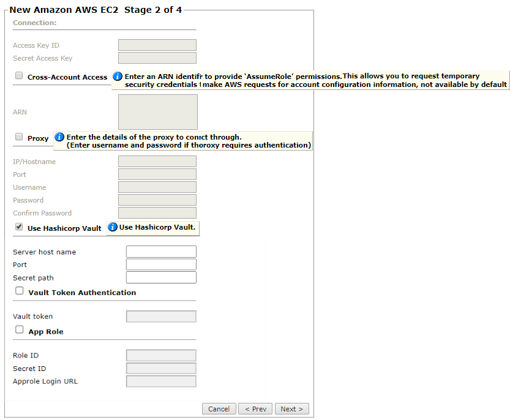Click the Server host name input
The width and height of the screenshot is (510, 420).
click(x=162, y=252)
